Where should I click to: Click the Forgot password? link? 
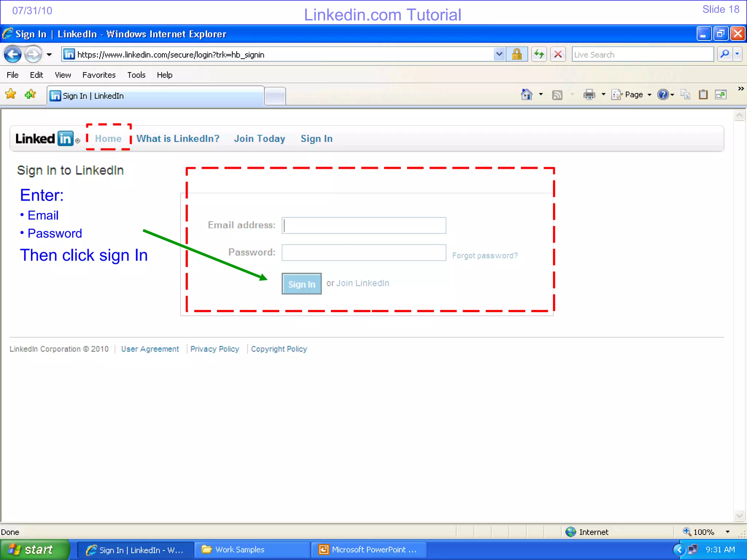tap(485, 256)
